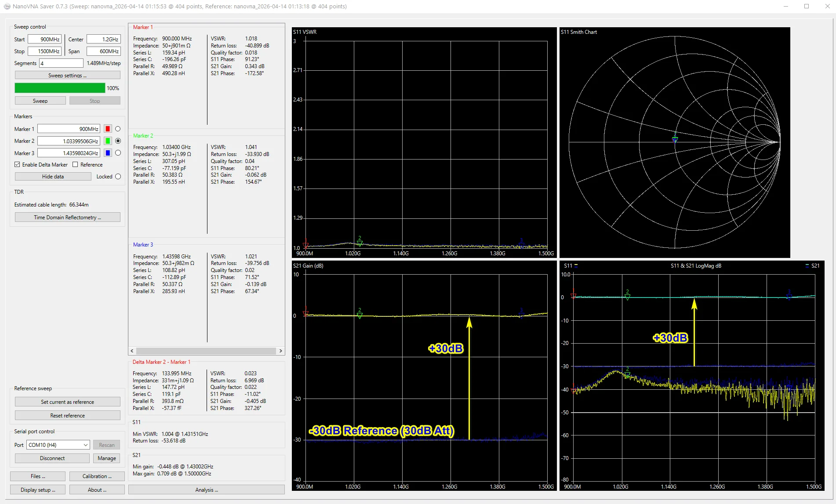
Task: Click the marker data scroll-left arrow
Action: pyautogui.click(x=132, y=351)
